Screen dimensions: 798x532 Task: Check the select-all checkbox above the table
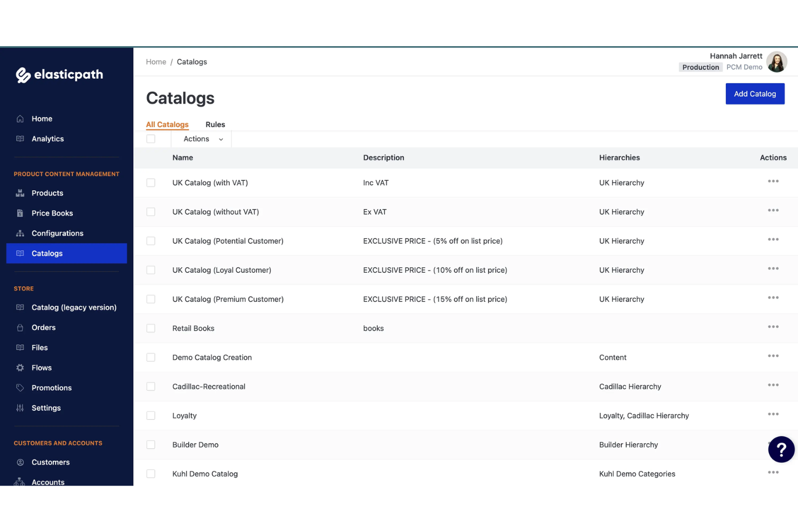click(151, 139)
